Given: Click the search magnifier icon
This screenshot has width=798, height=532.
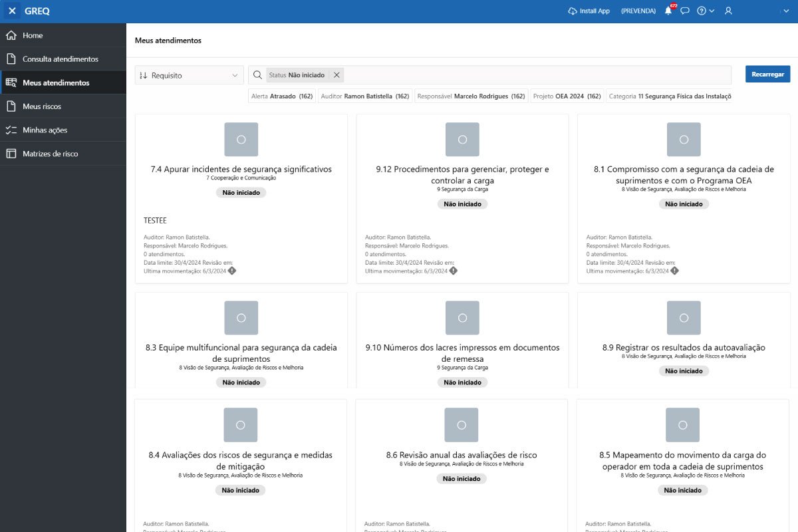Looking at the screenshot, I should [257, 75].
